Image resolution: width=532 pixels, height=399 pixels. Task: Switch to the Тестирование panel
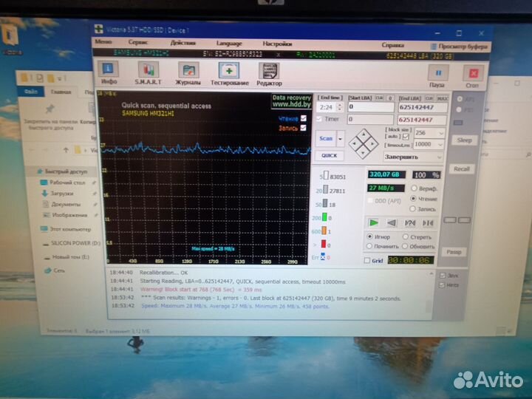point(229,73)
